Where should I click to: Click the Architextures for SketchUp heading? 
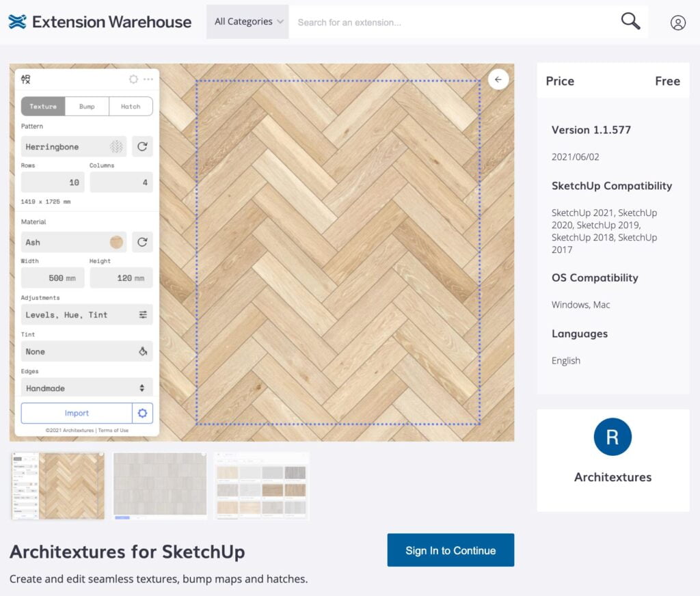coord(127,552)
